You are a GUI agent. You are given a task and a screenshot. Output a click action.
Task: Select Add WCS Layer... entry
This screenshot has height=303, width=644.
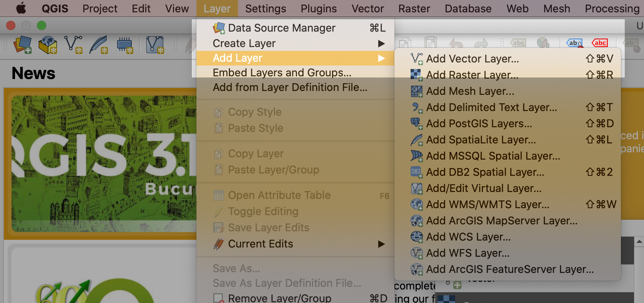click(508, 237)
